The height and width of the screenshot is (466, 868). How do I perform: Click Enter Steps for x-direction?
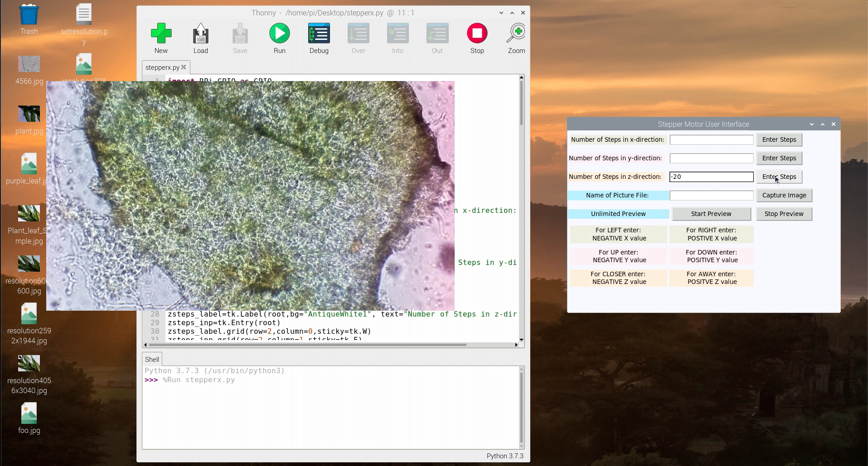click(x=779, y=139)
